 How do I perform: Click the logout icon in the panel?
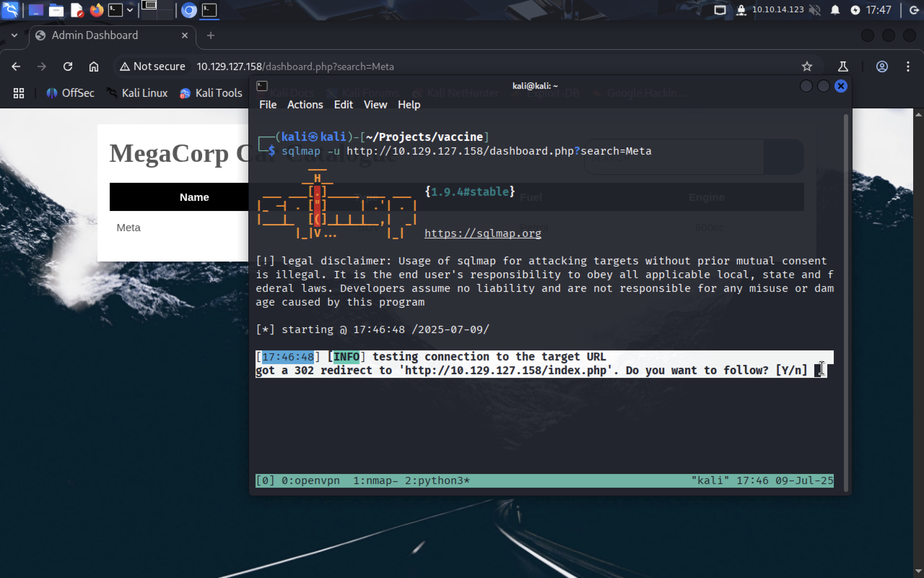pyautogui.click(x=914, y=10)
